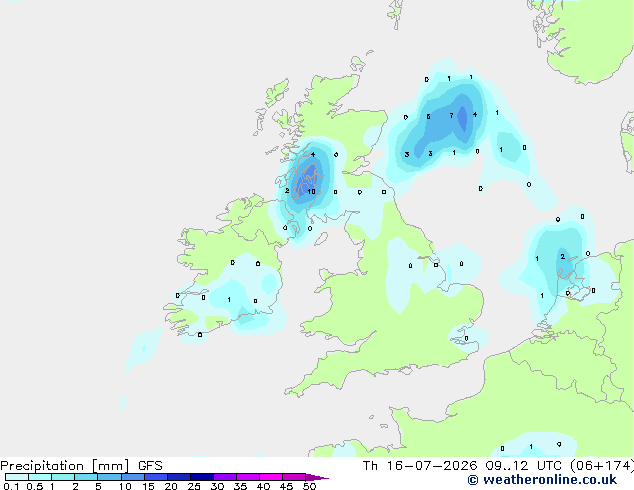This screenshot has height=490, width=634.
Task: Select the 2–5 mm legend swatch
Action: tap(86, 477)
